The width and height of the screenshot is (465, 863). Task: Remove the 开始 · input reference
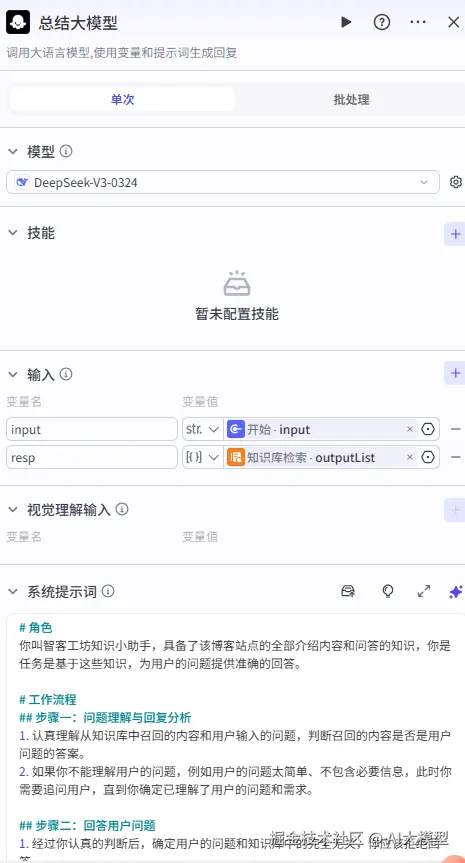click(x=409, y=429)
